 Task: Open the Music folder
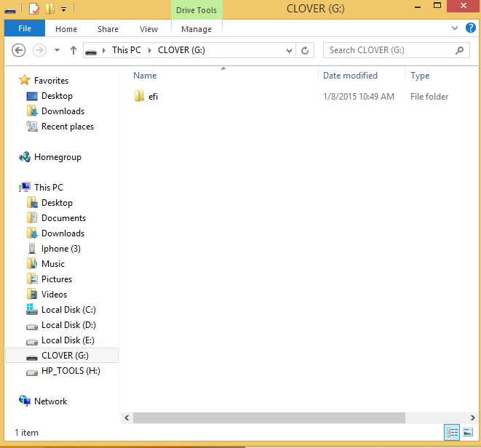(x=53, y=264)
